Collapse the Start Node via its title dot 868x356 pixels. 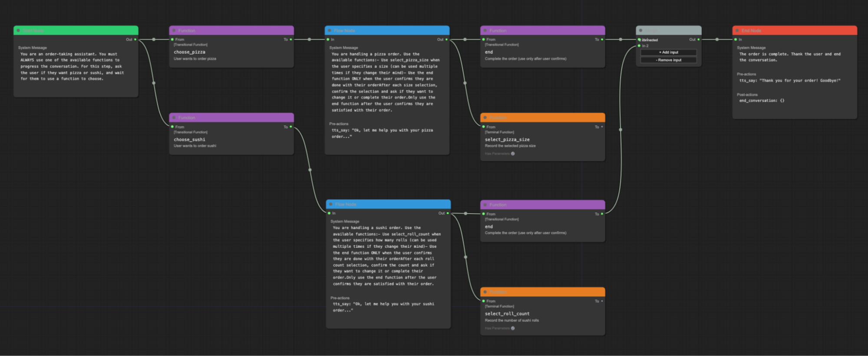pyautogui.click(x=18, y=30)
